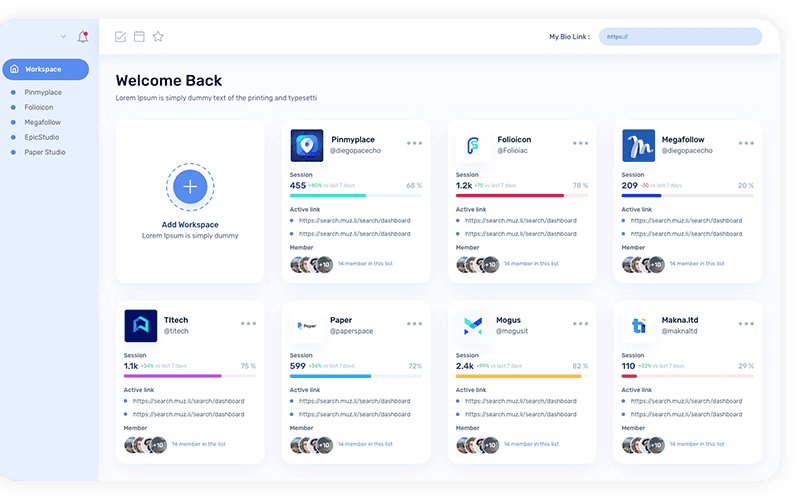Click the plus Add Workspace circle
800x500 pixels.
pos(190,186)
